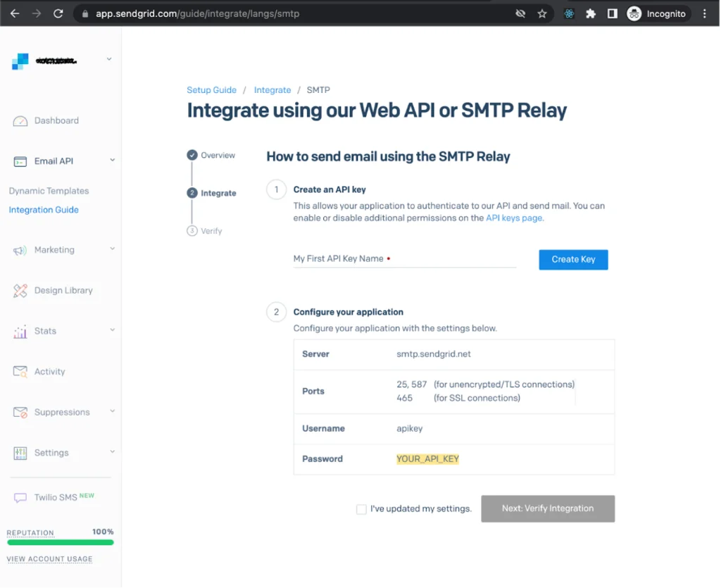Click the Twilio SMS chat bubble icon
This screenshot has width=721, height=588.
(x=20, y=498)
